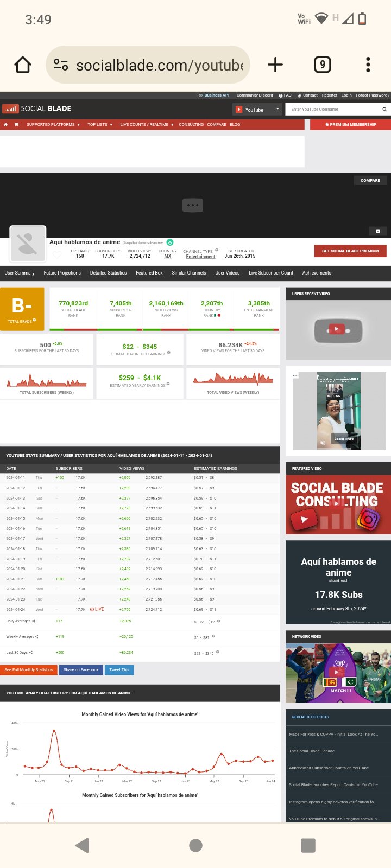Open the Detailed Statistics tab
The image size is (391, 868).
[108, 273]
